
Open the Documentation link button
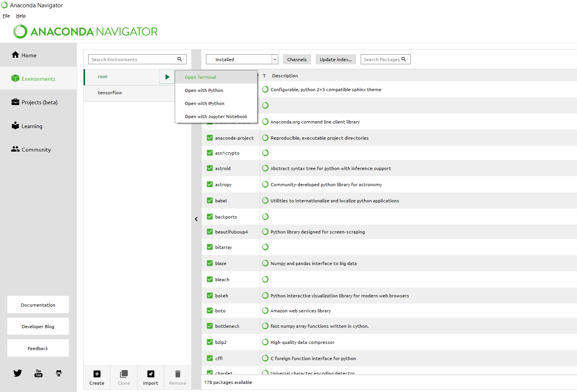point(38,305)
